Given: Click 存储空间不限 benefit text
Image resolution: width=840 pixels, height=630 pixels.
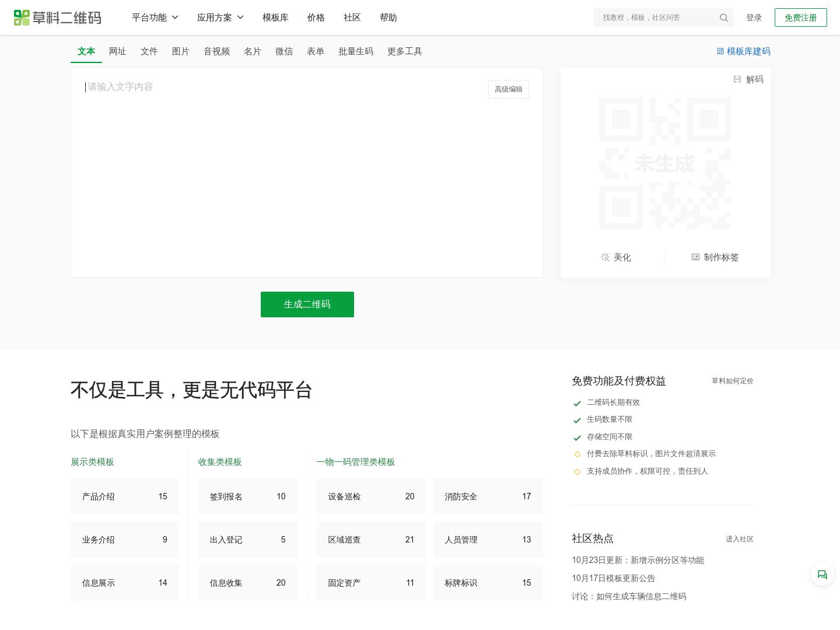Looking at the screenshot, I should click(x=610, y=437).
